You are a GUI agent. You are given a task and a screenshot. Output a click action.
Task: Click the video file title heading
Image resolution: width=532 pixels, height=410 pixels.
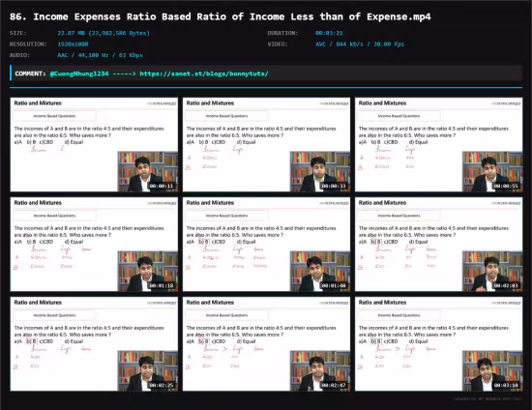[221, 16]
